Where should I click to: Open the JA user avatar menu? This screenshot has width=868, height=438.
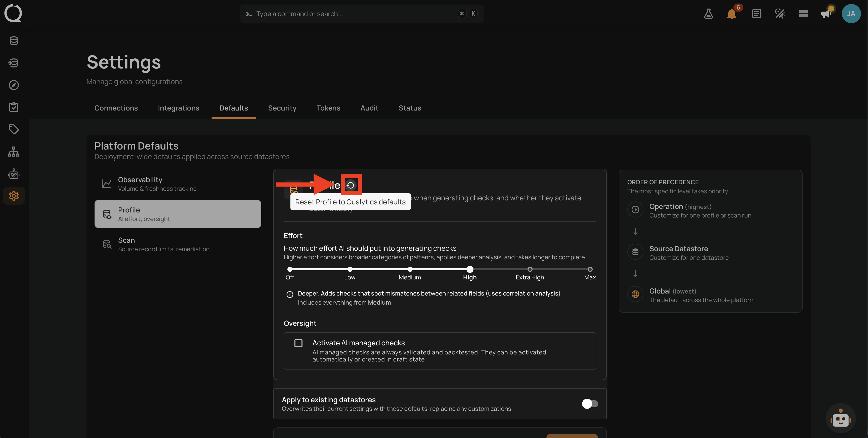point(851,14)
